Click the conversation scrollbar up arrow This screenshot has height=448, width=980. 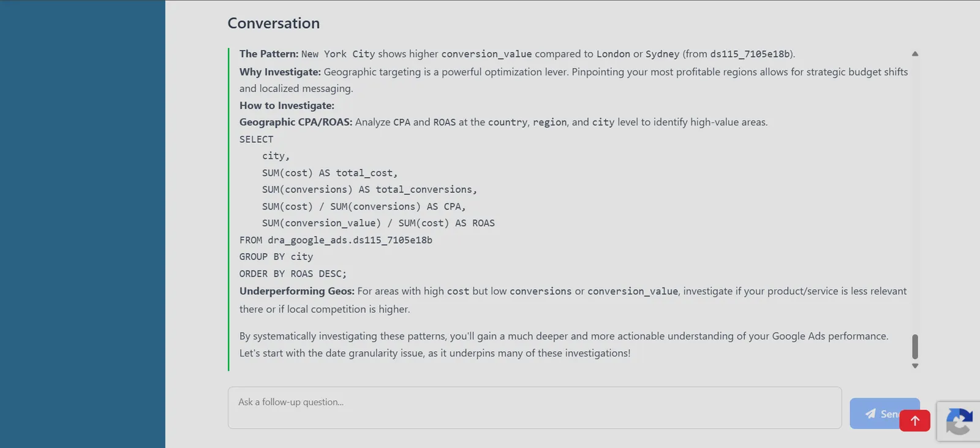[915, 54]
